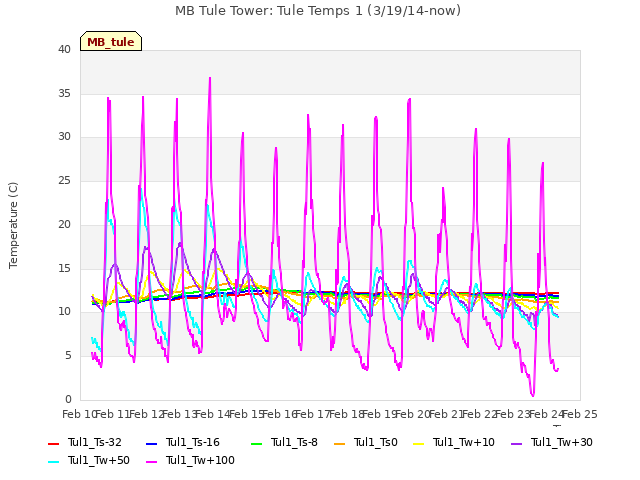This screenshot has height=480, width=640.
Task: Click the 15 y-axis tick label
Action: [64, 269]
